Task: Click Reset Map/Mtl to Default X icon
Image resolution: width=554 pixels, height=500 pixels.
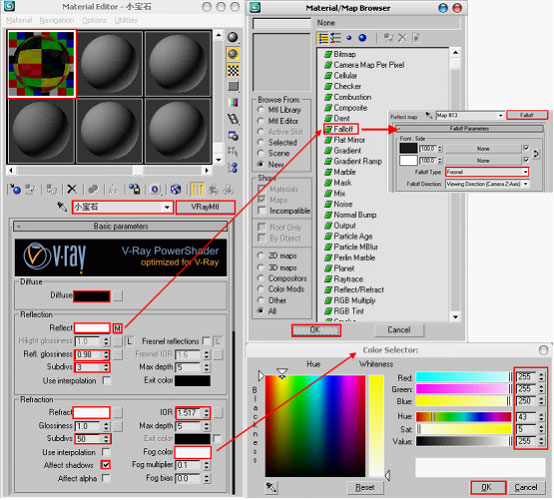Action: (x=72, y=189)
